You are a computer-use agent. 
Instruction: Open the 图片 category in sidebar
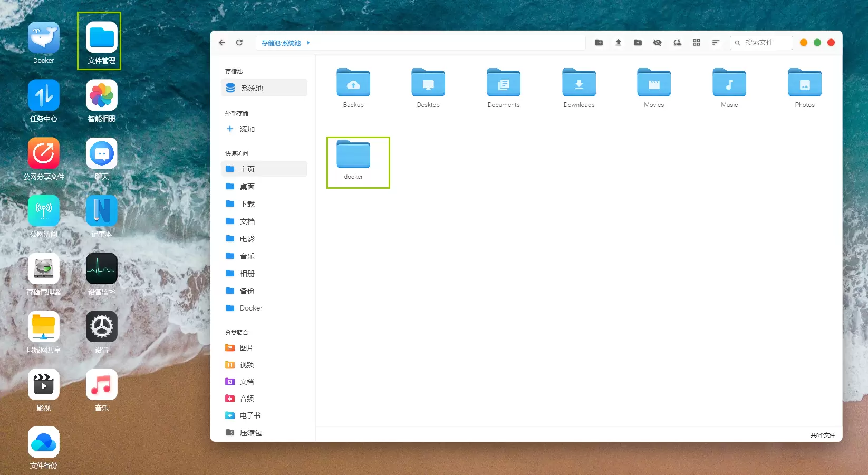pos(246,348)
